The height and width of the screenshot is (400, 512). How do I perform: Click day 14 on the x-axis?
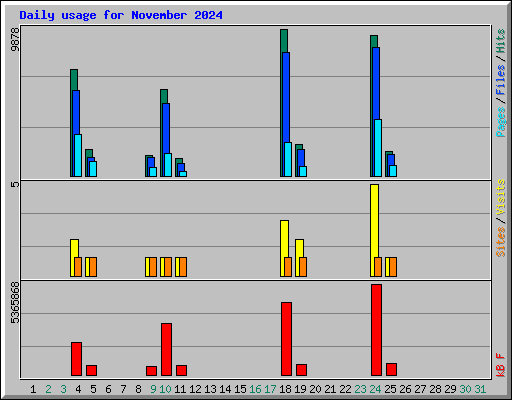pyautogui.click(x=225, y=389)
